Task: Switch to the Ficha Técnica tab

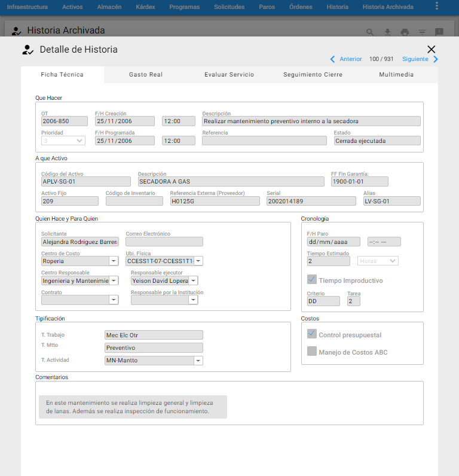Action: tap(62, 75)
